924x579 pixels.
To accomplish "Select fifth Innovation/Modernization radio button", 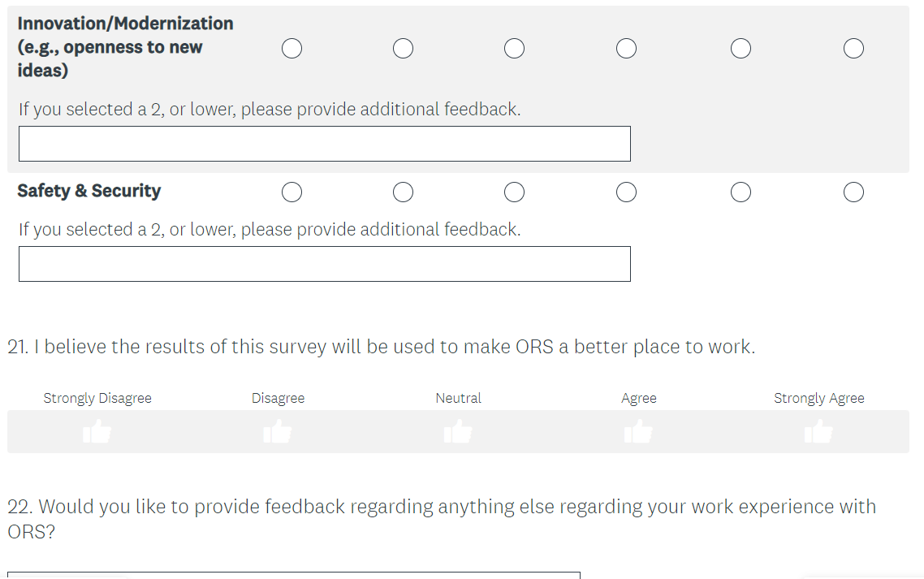I will coord(740,49).
